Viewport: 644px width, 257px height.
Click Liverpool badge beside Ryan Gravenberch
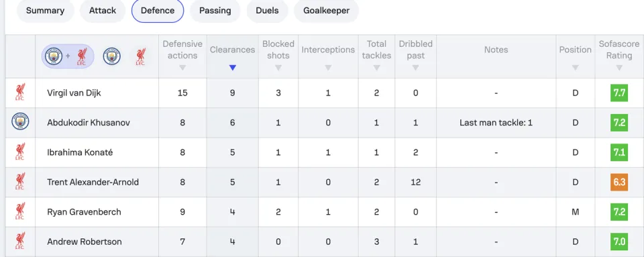pos(20,212)
